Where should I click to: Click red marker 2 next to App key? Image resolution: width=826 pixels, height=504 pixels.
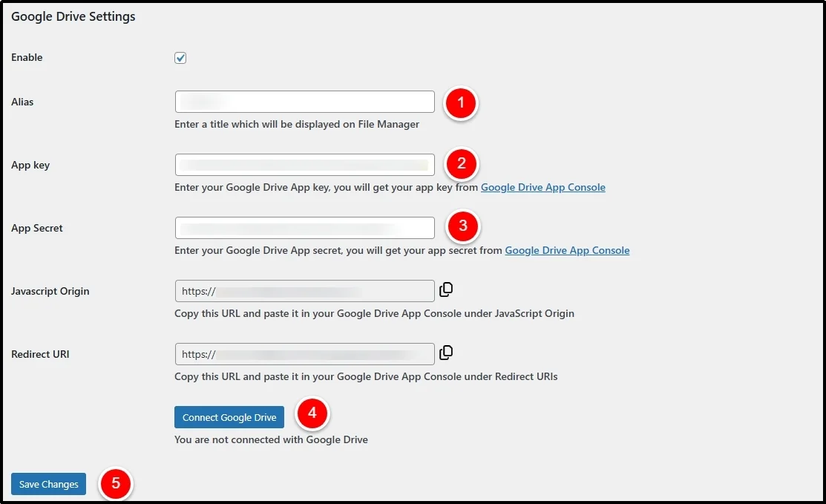[x=461, y=164]
